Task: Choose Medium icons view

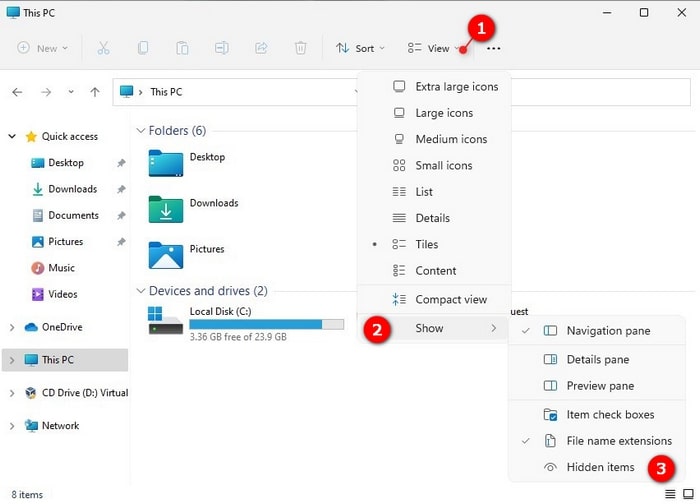Action: (x=434, y=139)
